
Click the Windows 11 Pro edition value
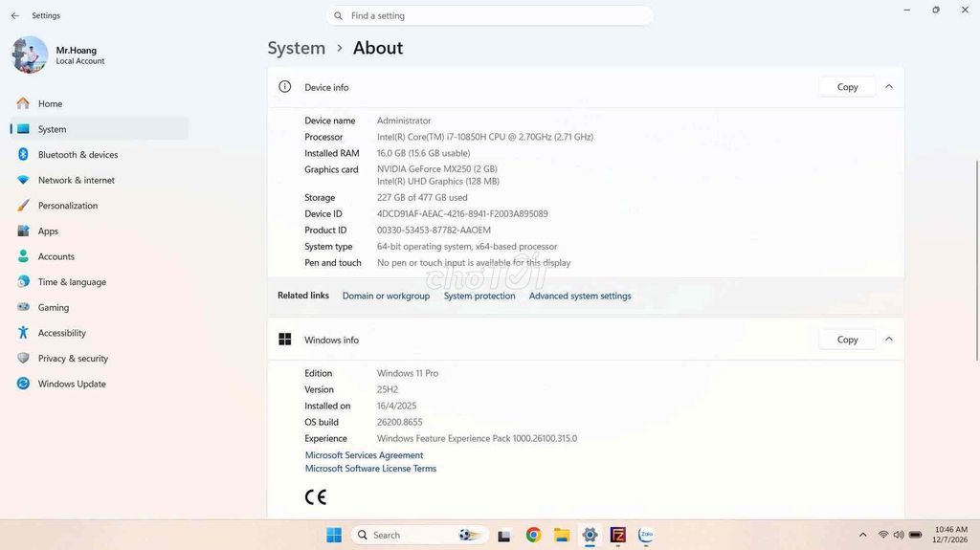[x=408, y=373]
